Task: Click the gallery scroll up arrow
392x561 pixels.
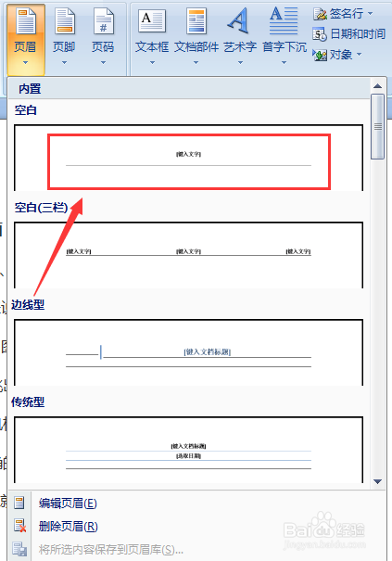Action: [x=377, y=86]
